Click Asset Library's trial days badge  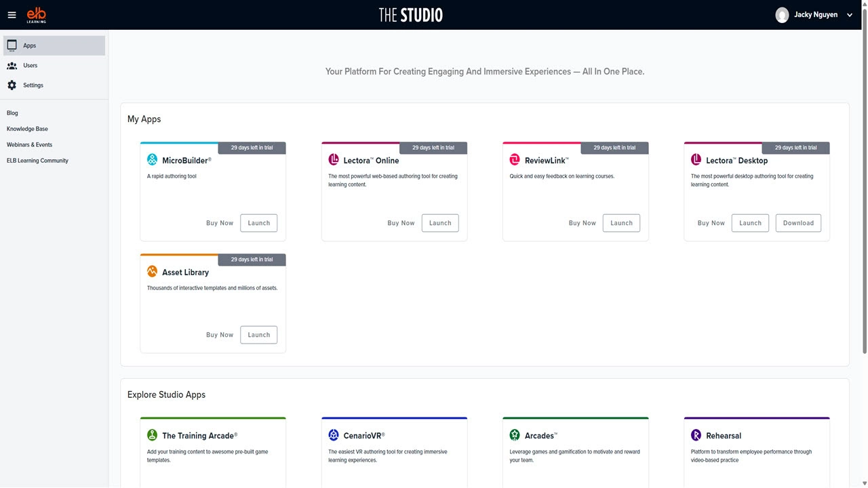coord(252,260)
